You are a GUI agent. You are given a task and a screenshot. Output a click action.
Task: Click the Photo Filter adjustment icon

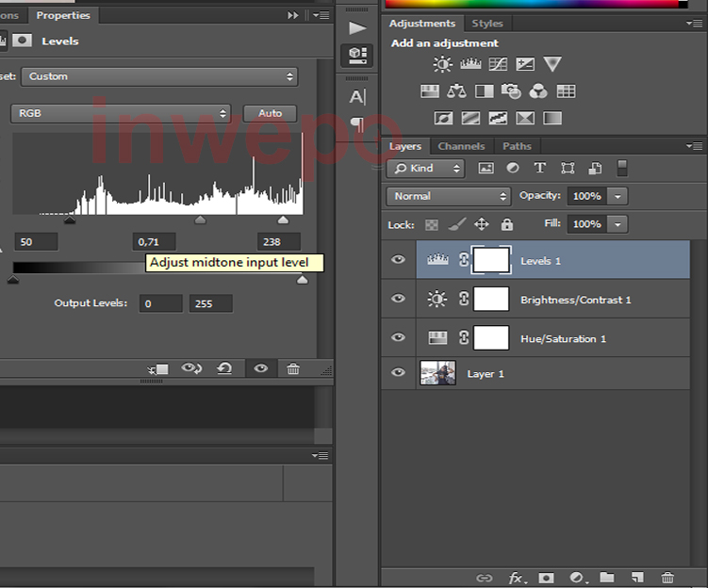pos(511,91)
